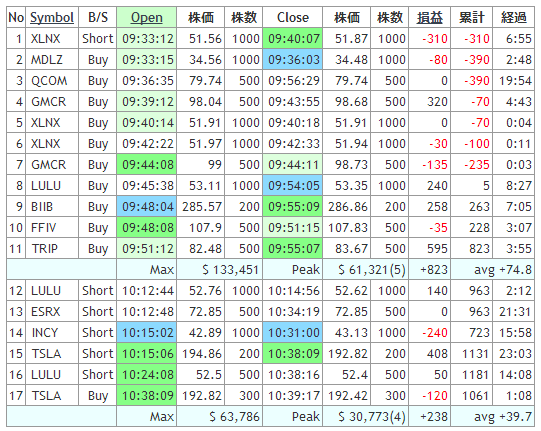Click elapsed time 23:03
Viewport: 541px width, 431px height.
514,354
